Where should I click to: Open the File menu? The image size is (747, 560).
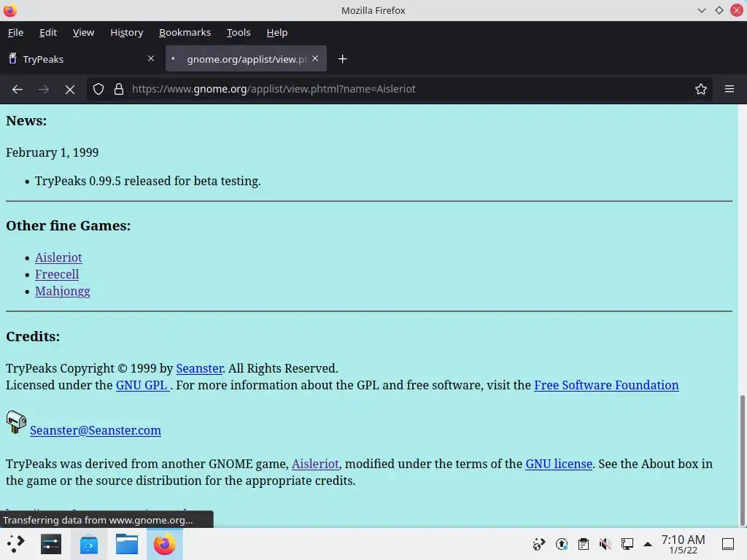coord(16,32)
